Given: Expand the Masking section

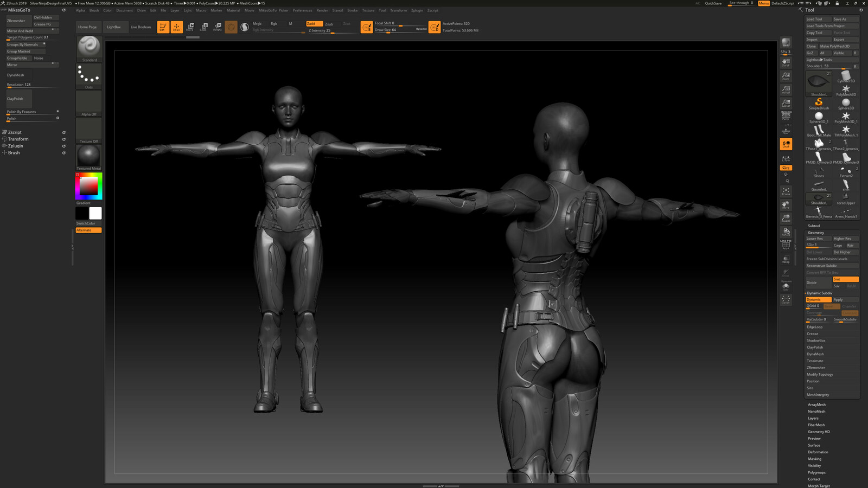Looking at the screenshot, I should tap(814, 459).
